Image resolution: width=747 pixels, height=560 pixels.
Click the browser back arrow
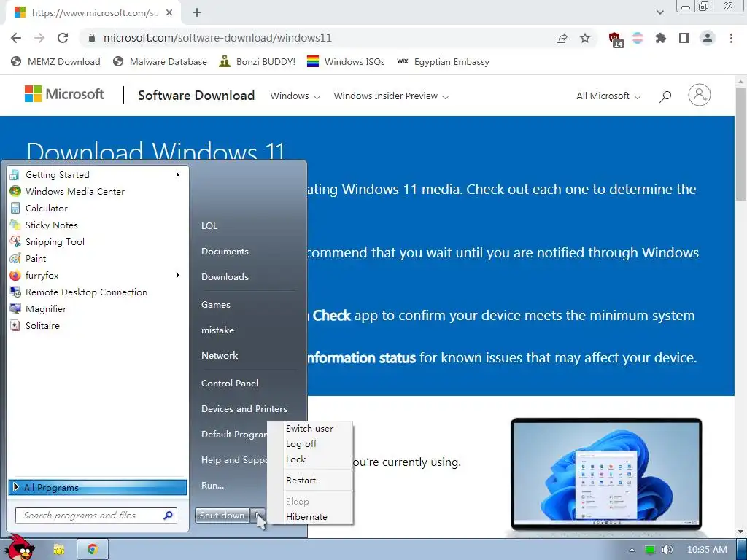pyautogui.click(x=16, y=38)
